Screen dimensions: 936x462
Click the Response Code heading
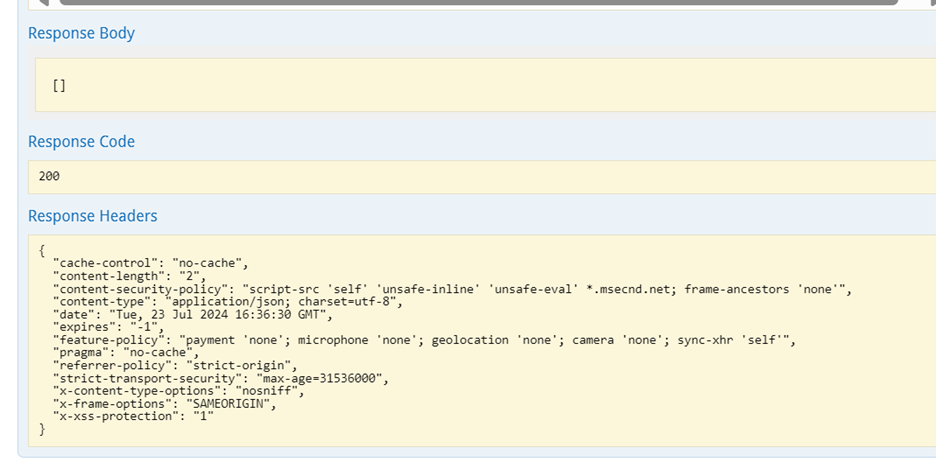pyautogui.click(x=81, y=141)
